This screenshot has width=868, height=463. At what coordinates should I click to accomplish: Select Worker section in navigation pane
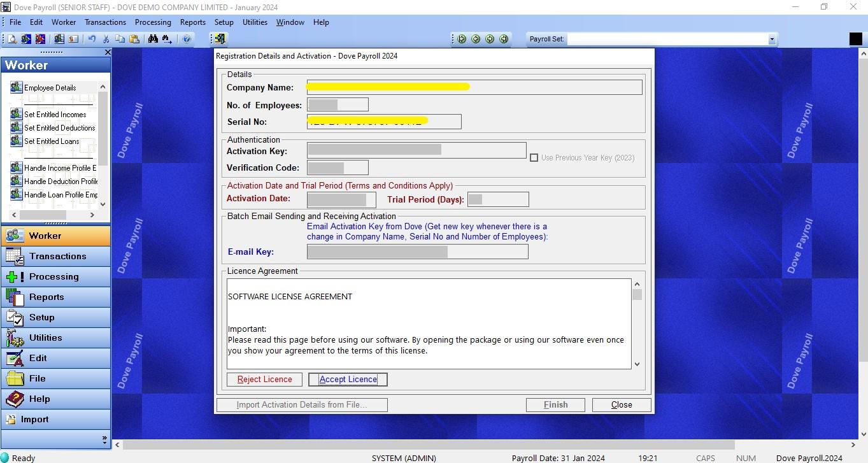pos(55,236)
